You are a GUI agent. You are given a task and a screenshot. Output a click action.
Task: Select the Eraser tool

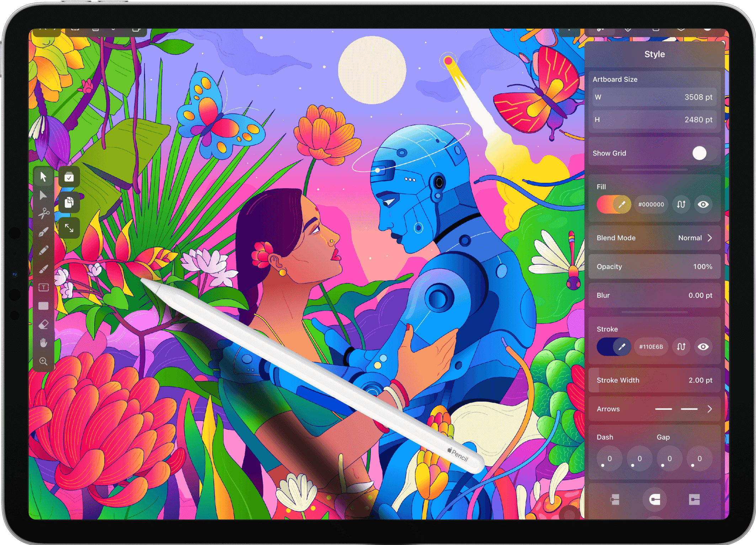43,324
